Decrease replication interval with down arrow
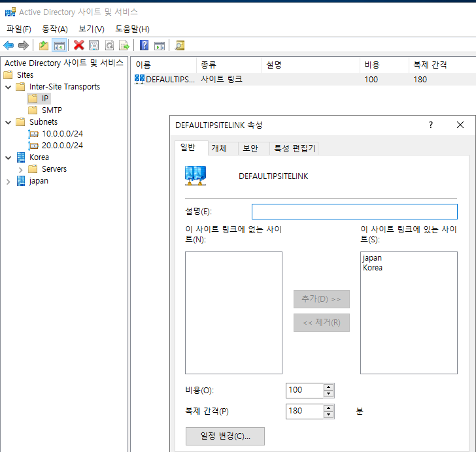476x452 pixels. 328,415
